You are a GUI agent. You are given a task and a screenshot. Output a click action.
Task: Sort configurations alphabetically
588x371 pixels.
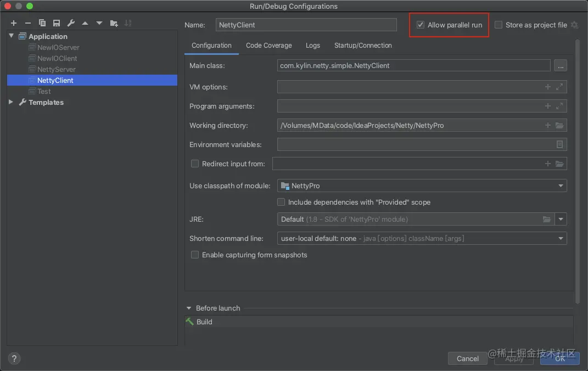128,23
